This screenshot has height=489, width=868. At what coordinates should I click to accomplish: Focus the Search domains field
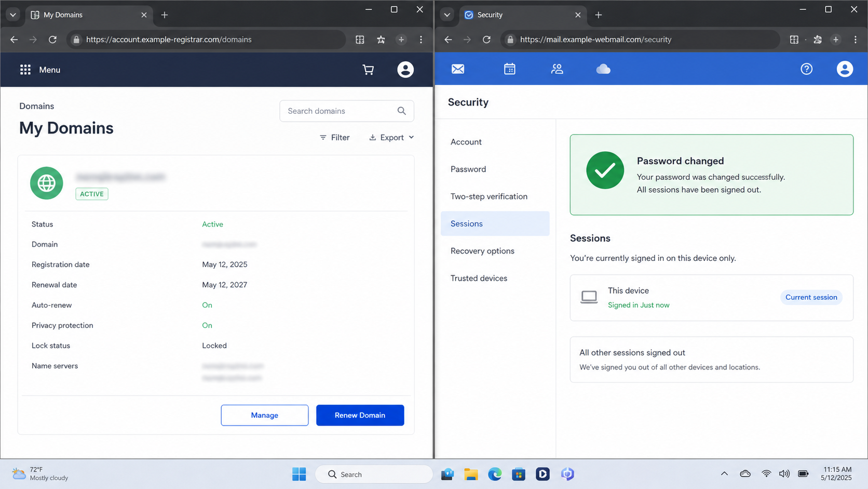point(347,111)
